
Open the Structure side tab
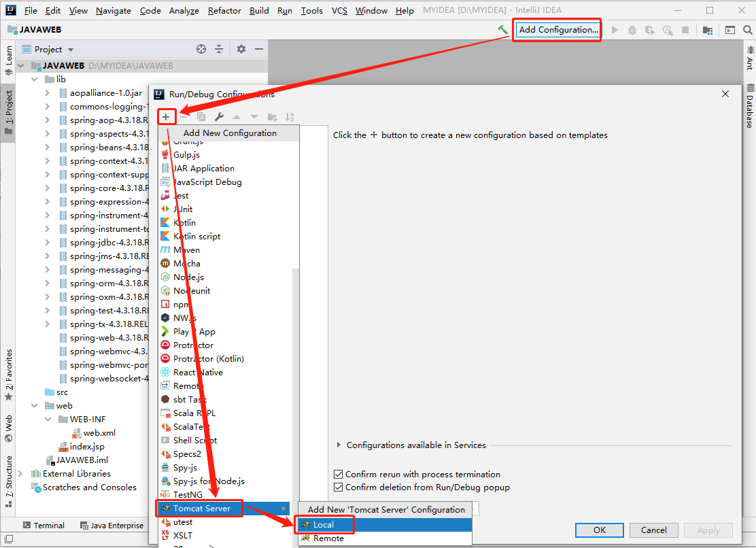pyautogui.click(x=9, y=481)
